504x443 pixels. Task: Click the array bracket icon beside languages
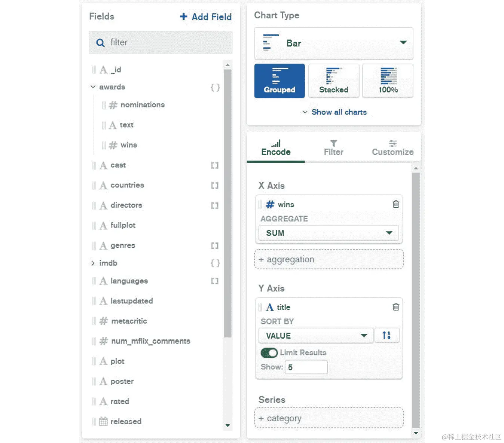(x=215, y=281)
